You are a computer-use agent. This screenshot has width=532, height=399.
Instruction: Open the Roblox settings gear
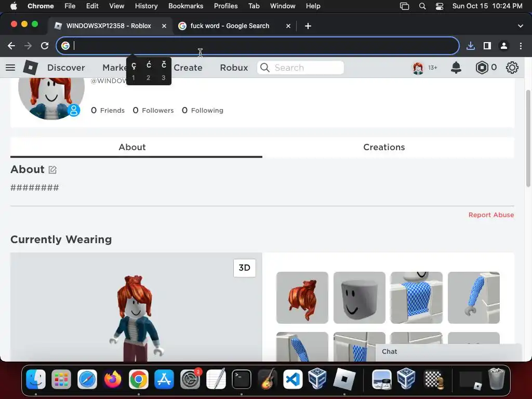click(x=512, y=68)
